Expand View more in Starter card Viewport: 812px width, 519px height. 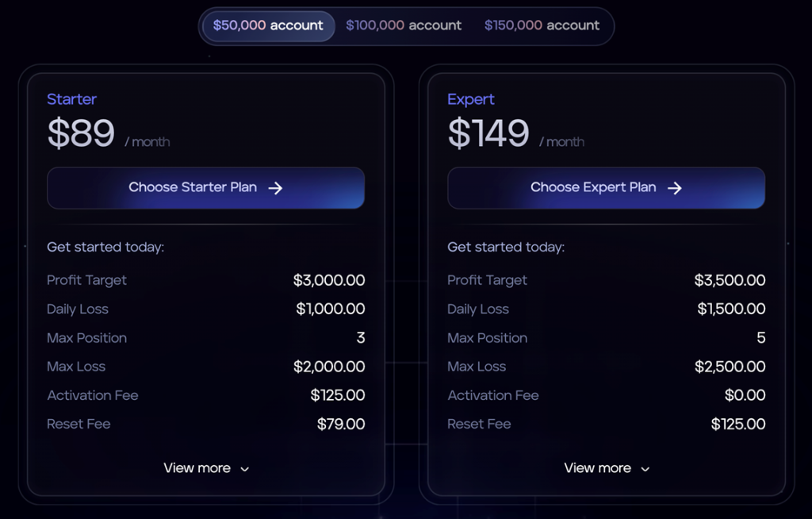[206, 468]
